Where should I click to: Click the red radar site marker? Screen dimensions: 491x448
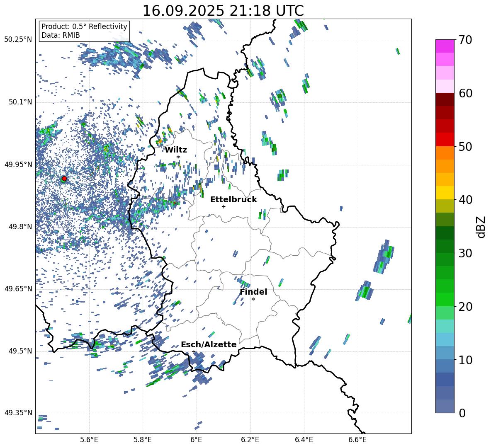tap(64, 178)
